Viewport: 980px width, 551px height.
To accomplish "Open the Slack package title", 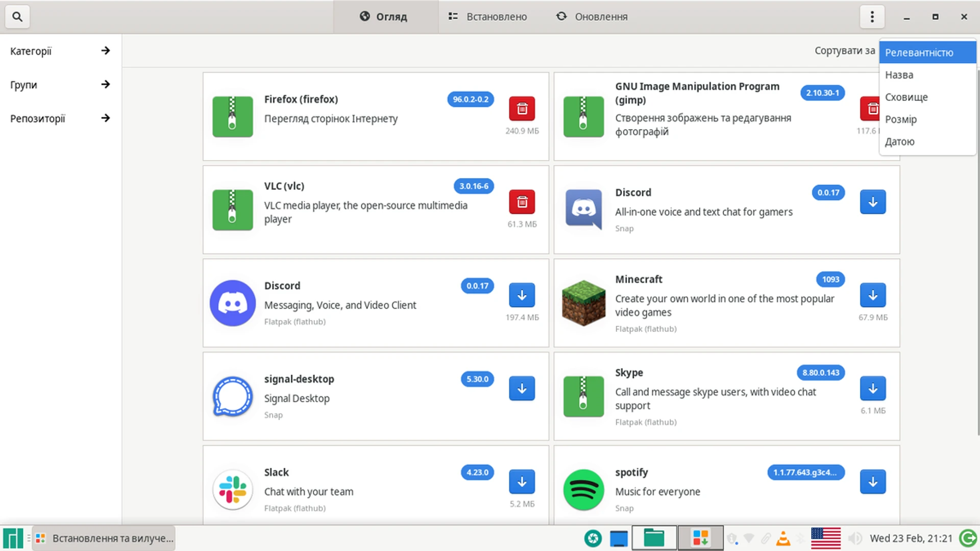I will 276,472.
